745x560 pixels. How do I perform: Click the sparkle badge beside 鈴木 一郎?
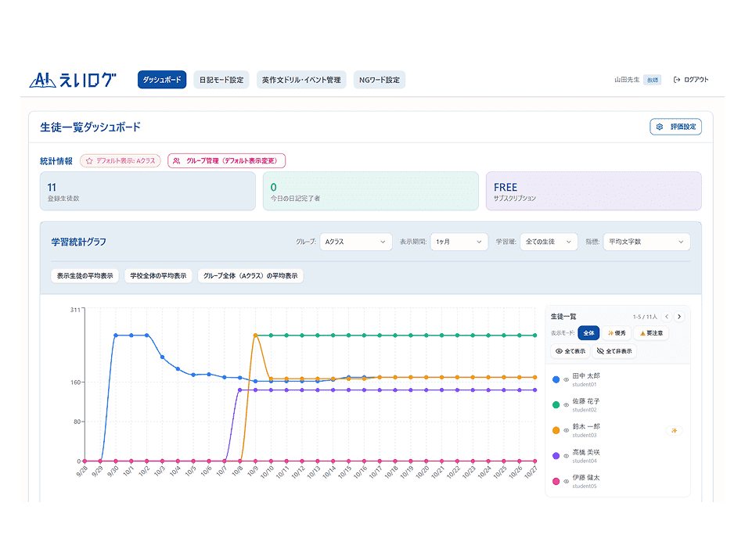(674, 430)
